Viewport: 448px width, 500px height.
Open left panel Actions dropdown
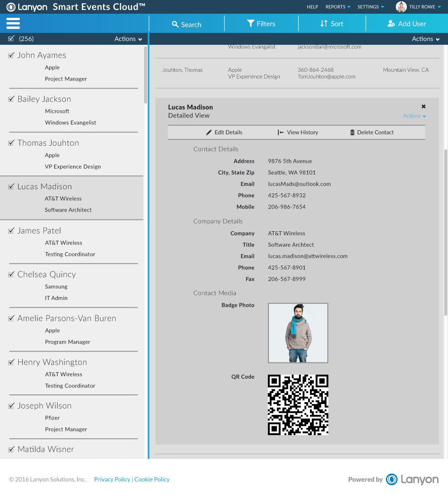pyautogui.click(x=128, y=39)
